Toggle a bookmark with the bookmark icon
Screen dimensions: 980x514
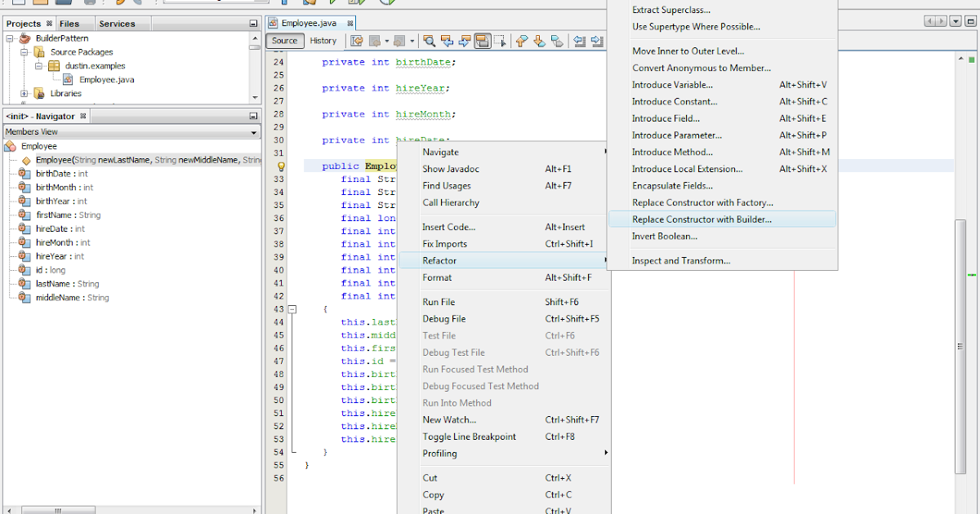(557, 41)
